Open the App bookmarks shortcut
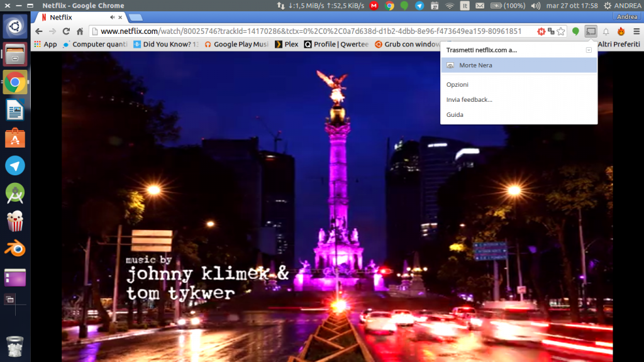The image size is (644, 362). 45,45
